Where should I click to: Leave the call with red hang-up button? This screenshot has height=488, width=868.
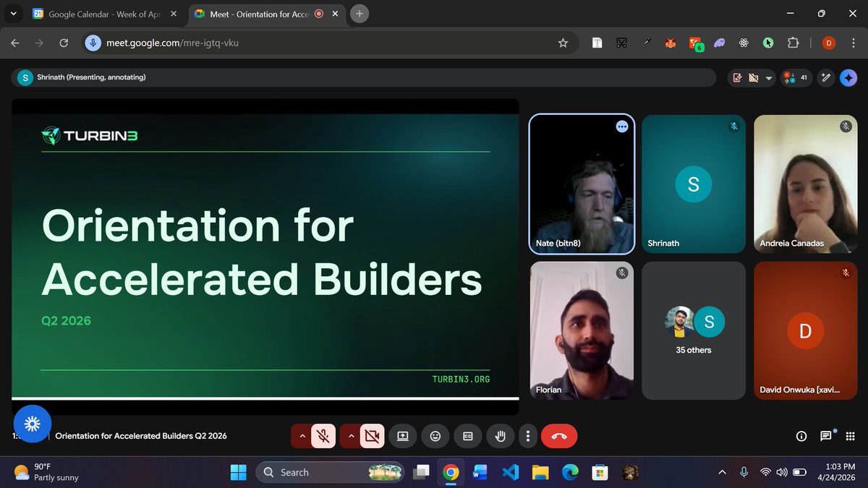click(559, 436)
